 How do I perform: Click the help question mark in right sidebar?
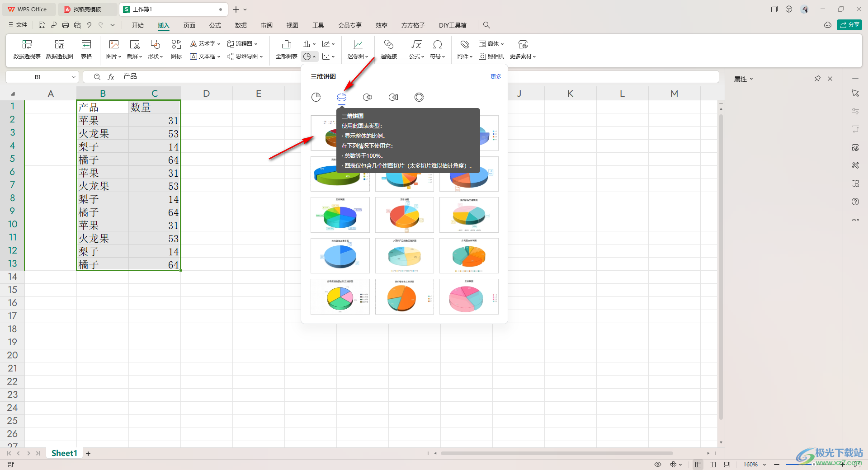pos(855,202)
